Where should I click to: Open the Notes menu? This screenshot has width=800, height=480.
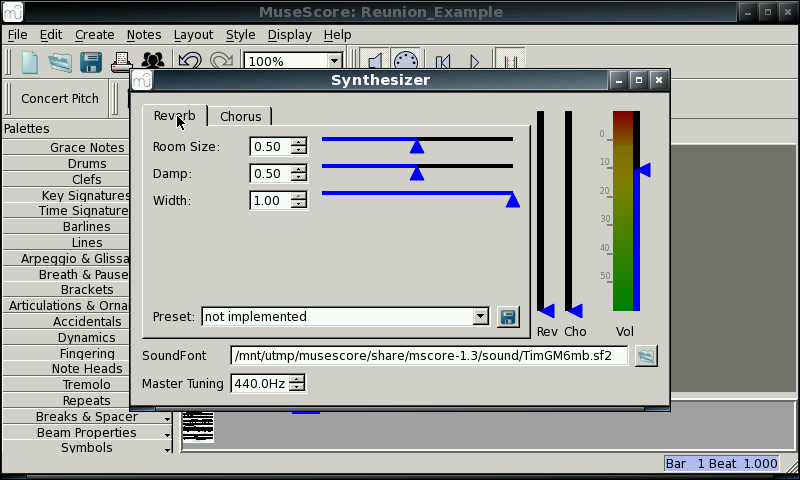[x=144, y=35]
